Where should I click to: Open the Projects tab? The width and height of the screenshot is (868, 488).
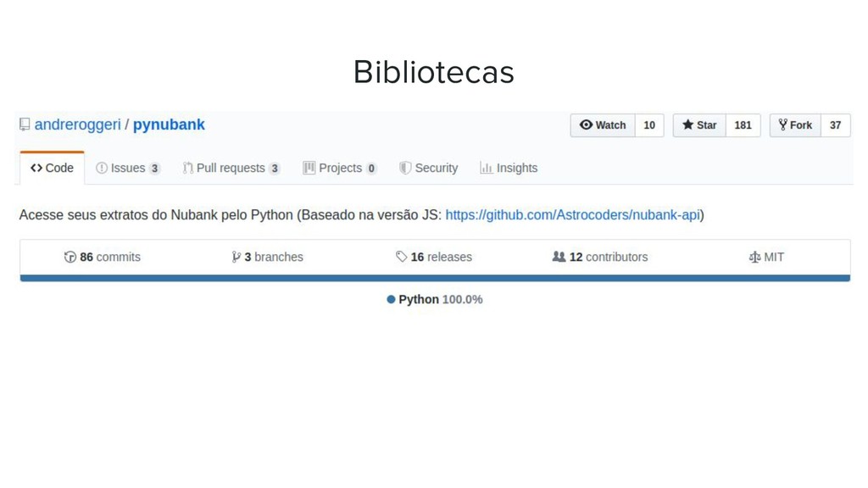[340, 169]
